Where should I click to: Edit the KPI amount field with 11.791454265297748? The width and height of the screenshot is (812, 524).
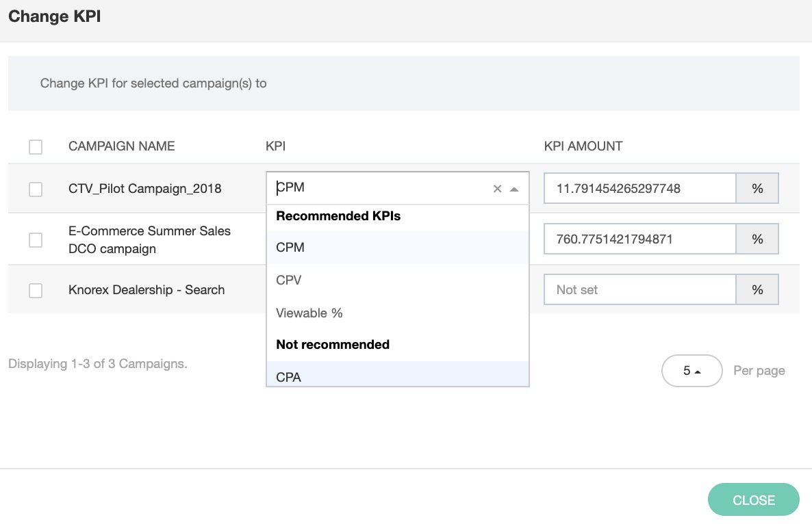point(639,189)
